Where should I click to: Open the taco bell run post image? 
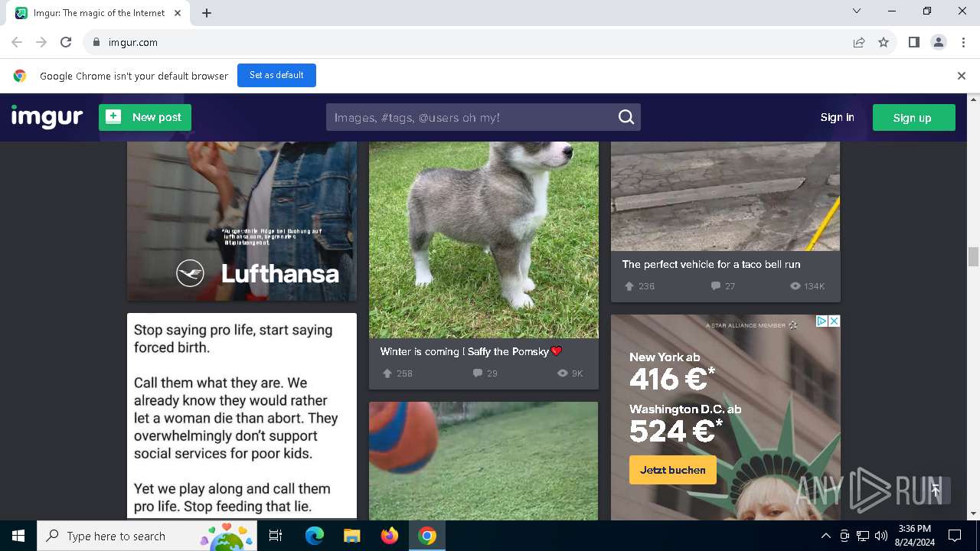coord(726,196)
